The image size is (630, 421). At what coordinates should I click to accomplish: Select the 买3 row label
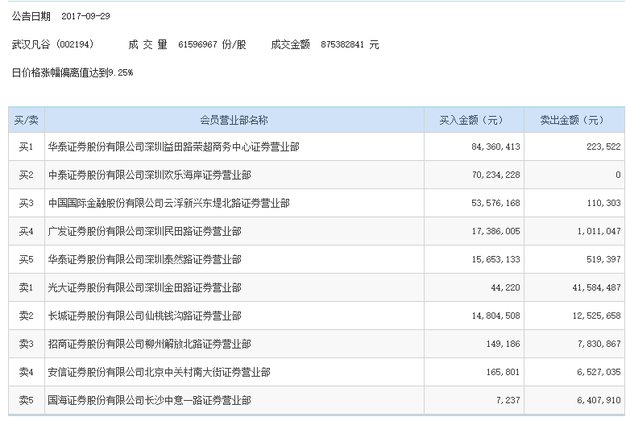click(x=26, y=203)
